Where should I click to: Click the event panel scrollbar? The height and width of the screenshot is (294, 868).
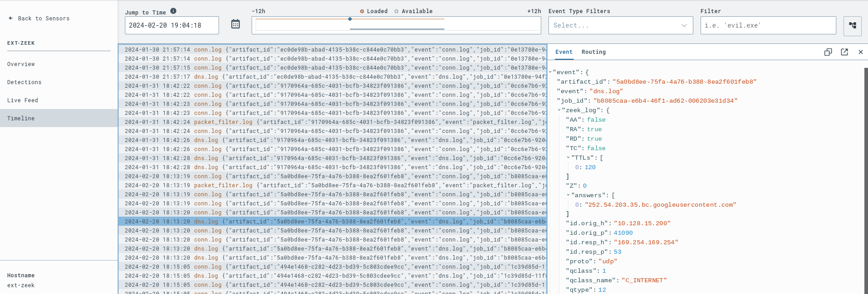click(866, 181)
